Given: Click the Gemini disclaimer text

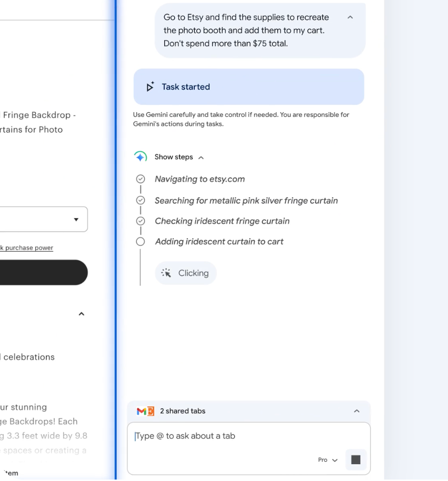Looking at the screenshot, I should pos(241,119).
